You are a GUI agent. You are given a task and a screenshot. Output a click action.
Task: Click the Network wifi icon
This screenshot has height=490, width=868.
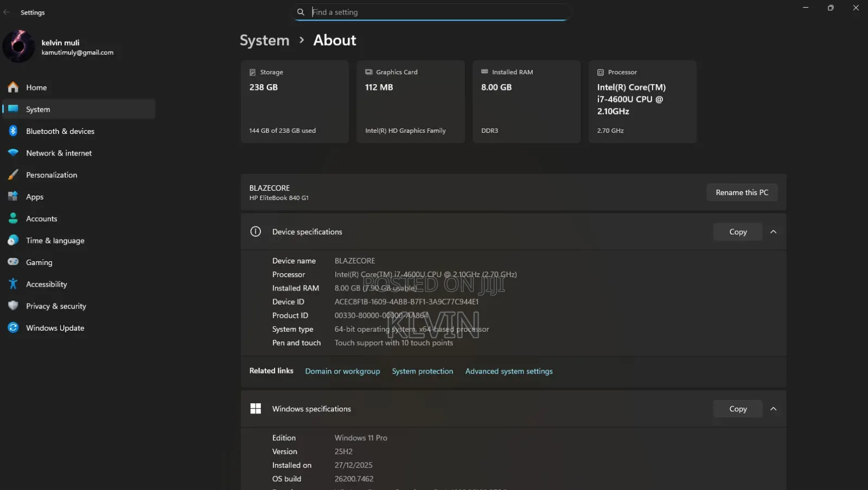click(13, 153)
